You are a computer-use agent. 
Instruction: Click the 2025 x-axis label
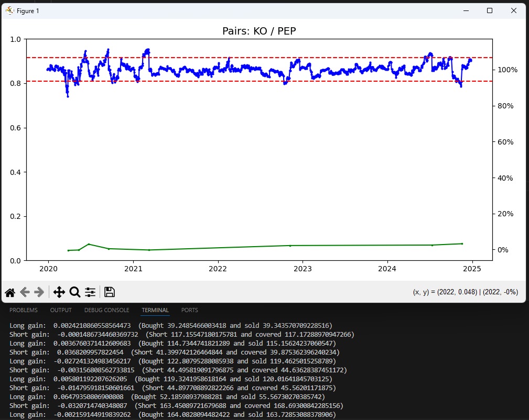(x=472, y=269)
